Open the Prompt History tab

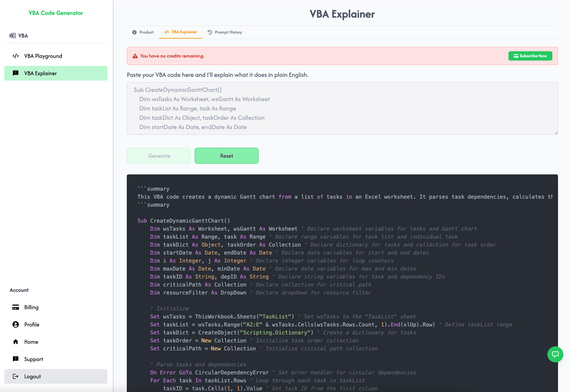coord(228,32)
